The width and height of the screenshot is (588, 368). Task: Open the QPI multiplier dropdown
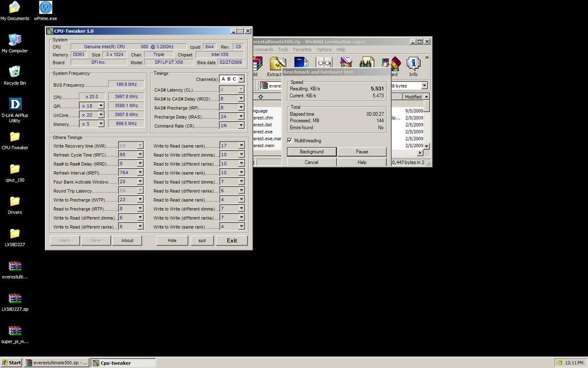[101, 106]
